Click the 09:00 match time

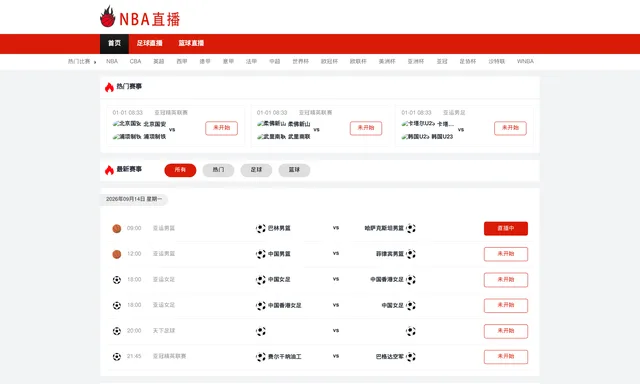pos(134,228)
